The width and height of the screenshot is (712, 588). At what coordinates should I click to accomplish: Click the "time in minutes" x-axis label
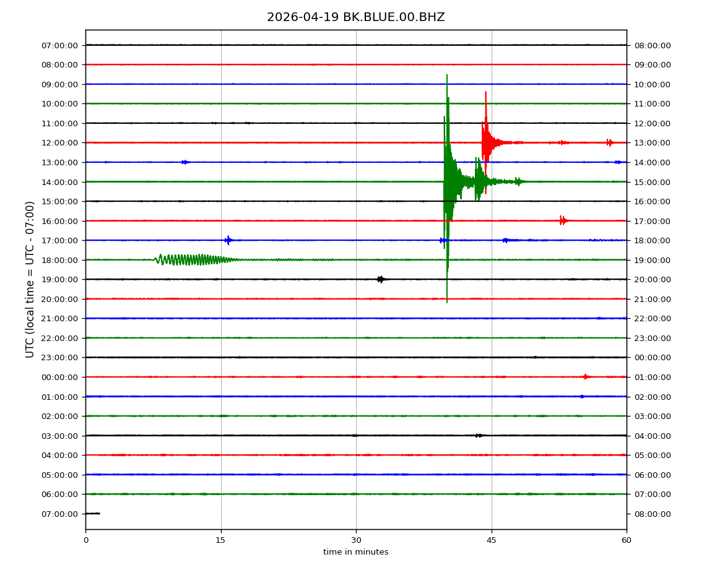pyautogui.click(x=355, y=552)
